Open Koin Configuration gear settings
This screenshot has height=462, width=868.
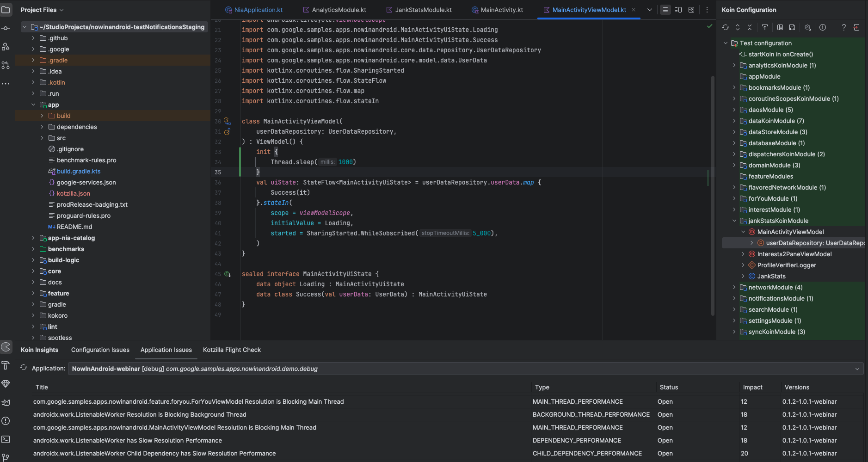[x=807, y=27]
